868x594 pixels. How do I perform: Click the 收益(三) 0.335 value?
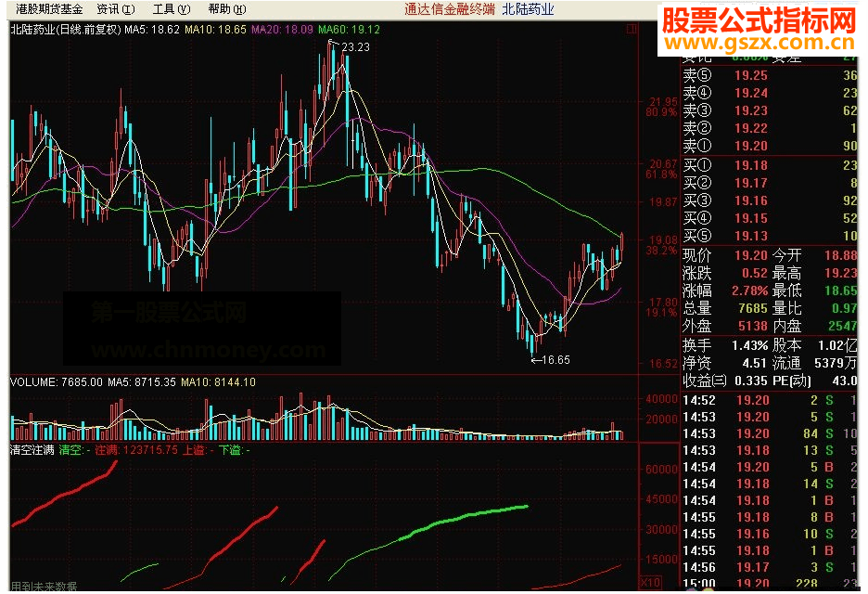[x=751, y=381]
